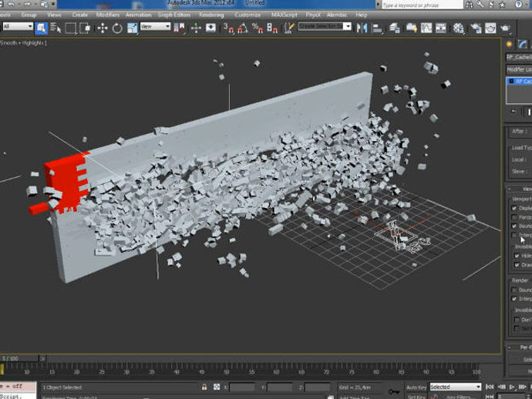Activate the Select and Rotate tool

pyautogui.click(x=117, y=28)
